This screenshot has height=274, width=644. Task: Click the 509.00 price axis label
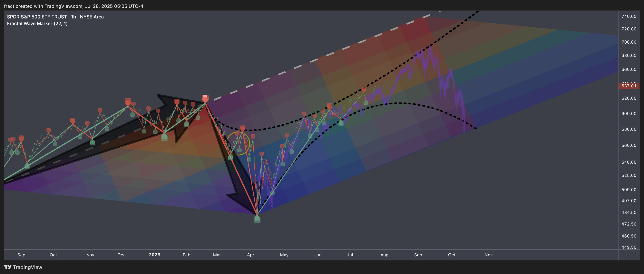pos(629,189)
